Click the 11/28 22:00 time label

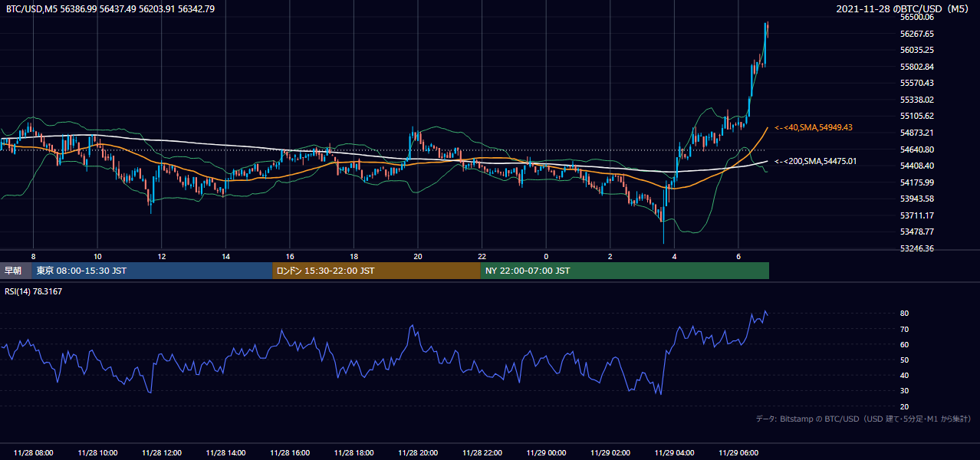(x=482, y=453)
